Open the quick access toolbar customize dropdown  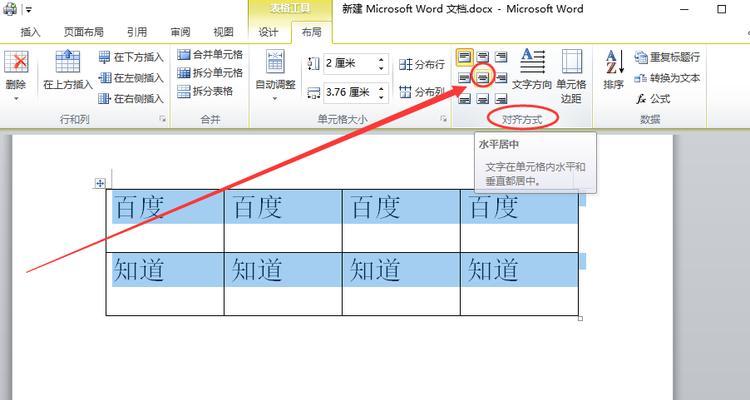(x=28, y=9)
